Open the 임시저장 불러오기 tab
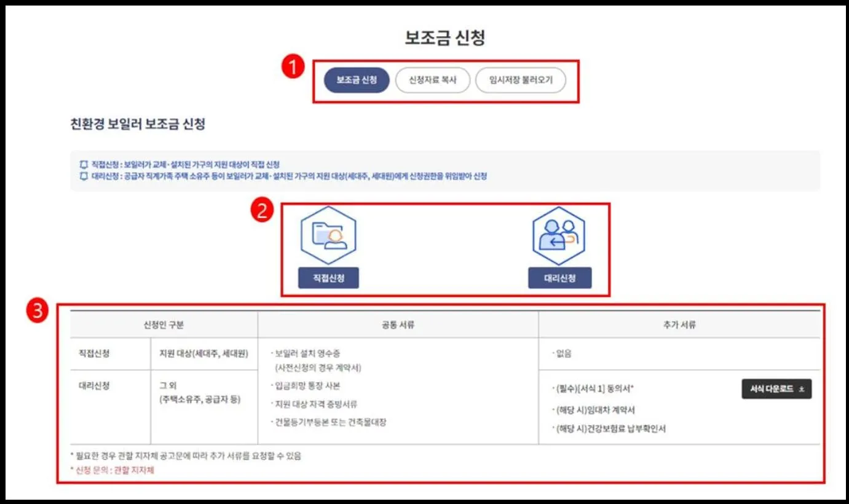 pos(521,81)
